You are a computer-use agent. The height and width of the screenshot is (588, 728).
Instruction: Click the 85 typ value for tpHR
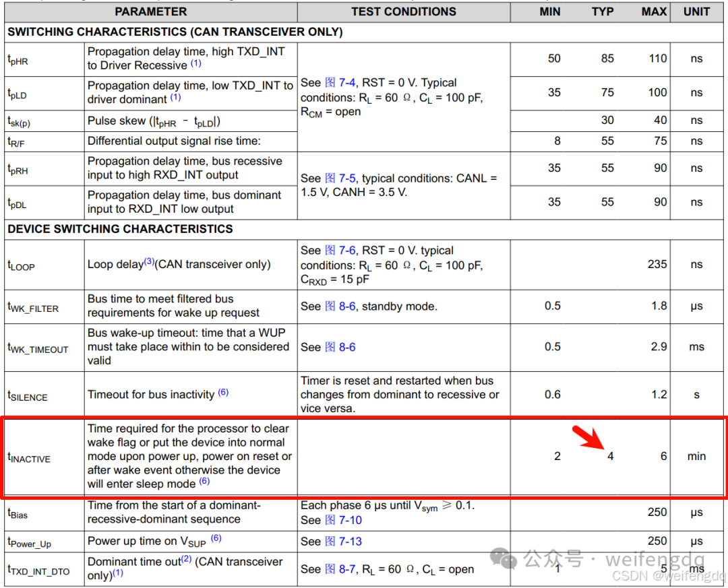point(607,59)
